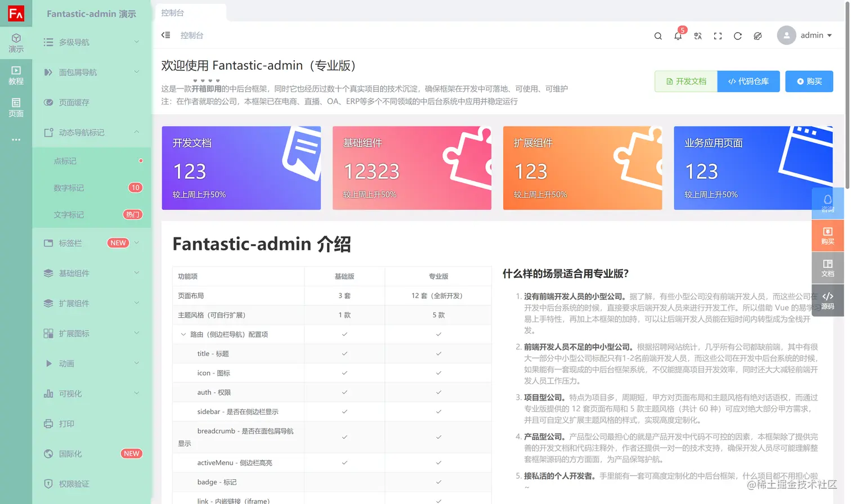Click floating 咨询 button

tap(827, 203)
